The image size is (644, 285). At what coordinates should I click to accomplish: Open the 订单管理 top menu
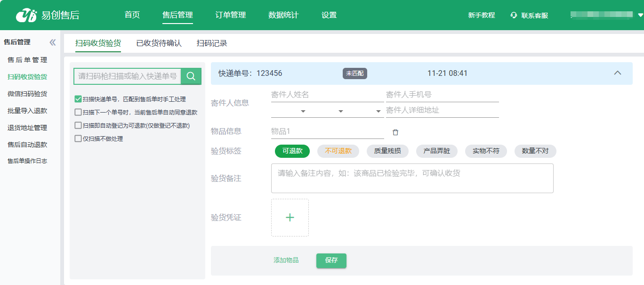pyautogui.click(x=231, y=15)
